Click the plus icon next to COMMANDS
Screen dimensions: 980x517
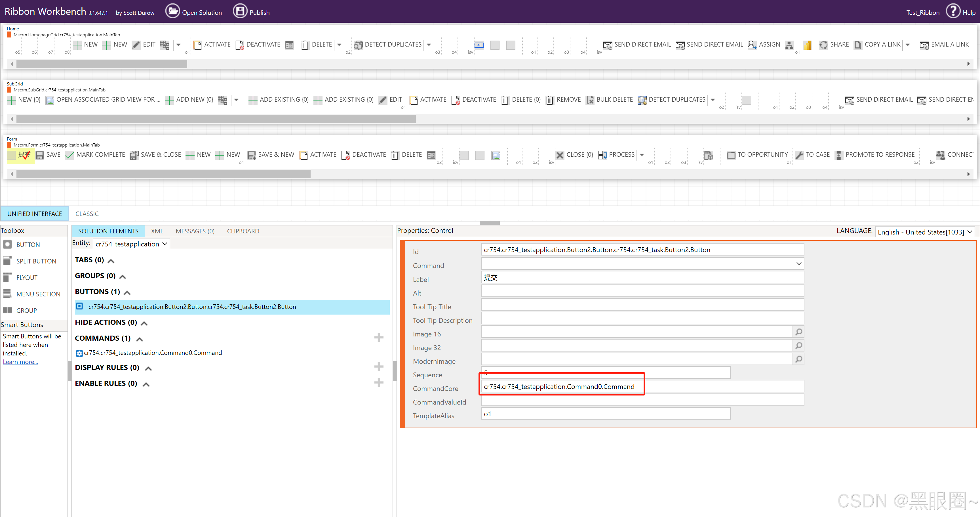click(x=379, y=337)
